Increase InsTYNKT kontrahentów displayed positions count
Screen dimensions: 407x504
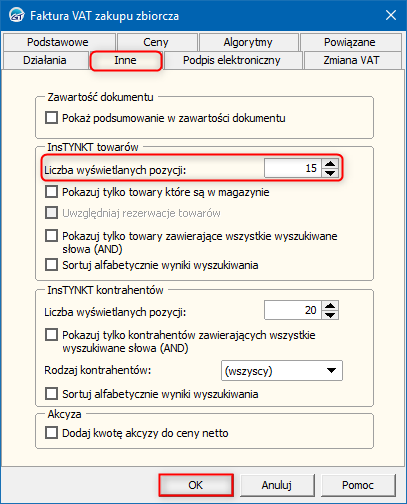330,306
